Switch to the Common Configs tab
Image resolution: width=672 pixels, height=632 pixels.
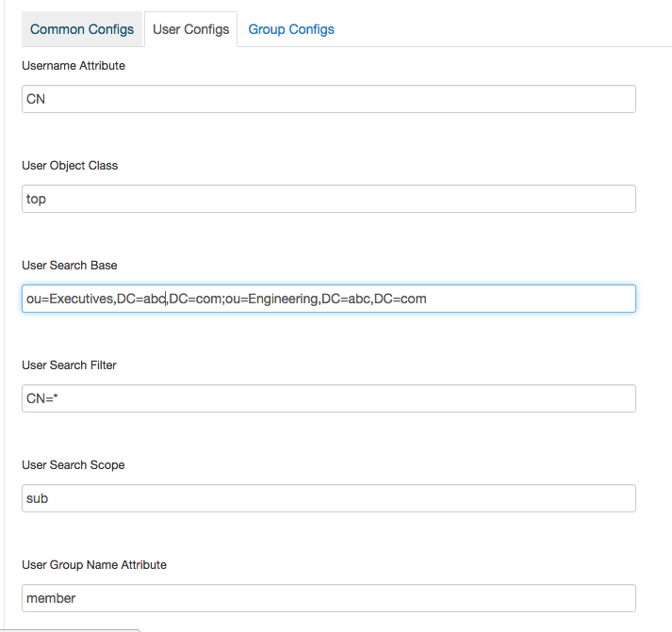pos(82,29)
